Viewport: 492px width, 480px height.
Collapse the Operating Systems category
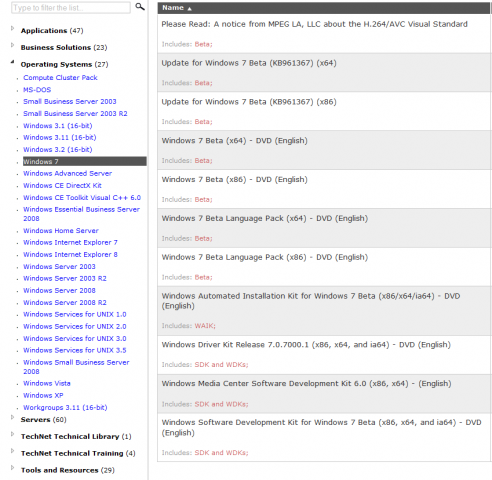tap(13, 62)
